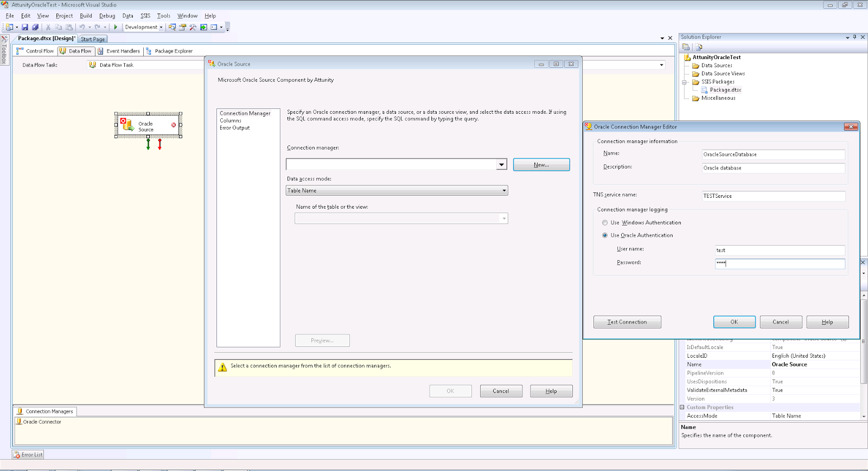Click the Toolbox hammer-wrench toolbar icon
The width and height of the screenshot is (868, 471).
coord(193,27)
